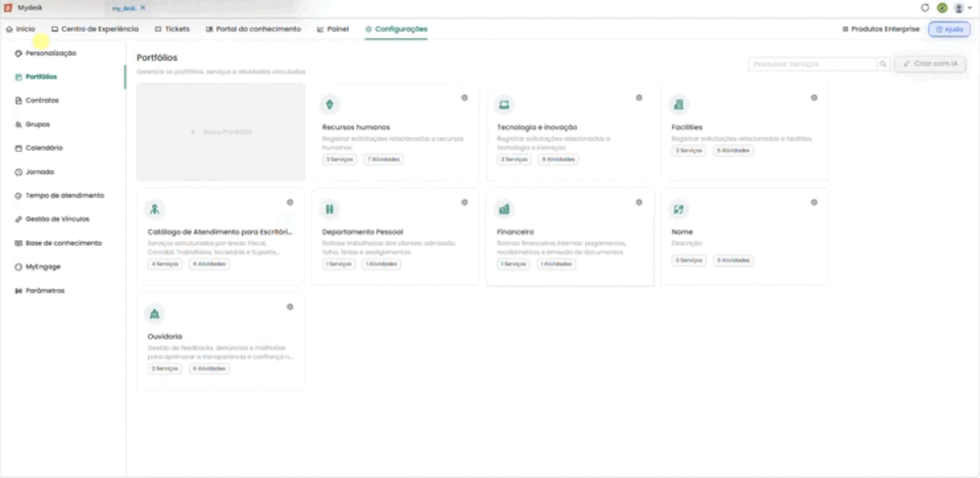Open gear settings on Departamento Pessoal card
This screenshot has width=980, height=478.
465,203
